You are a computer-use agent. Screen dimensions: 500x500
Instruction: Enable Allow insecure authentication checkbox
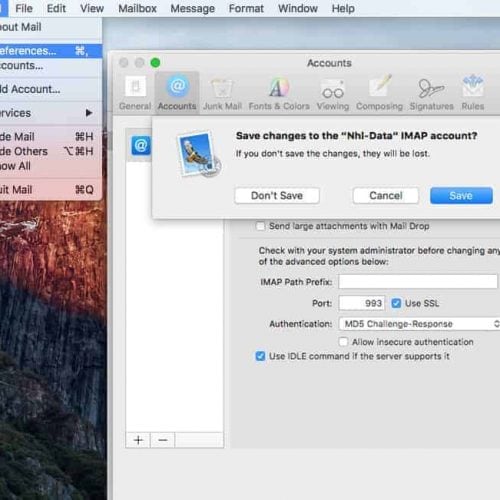(343, 342)
